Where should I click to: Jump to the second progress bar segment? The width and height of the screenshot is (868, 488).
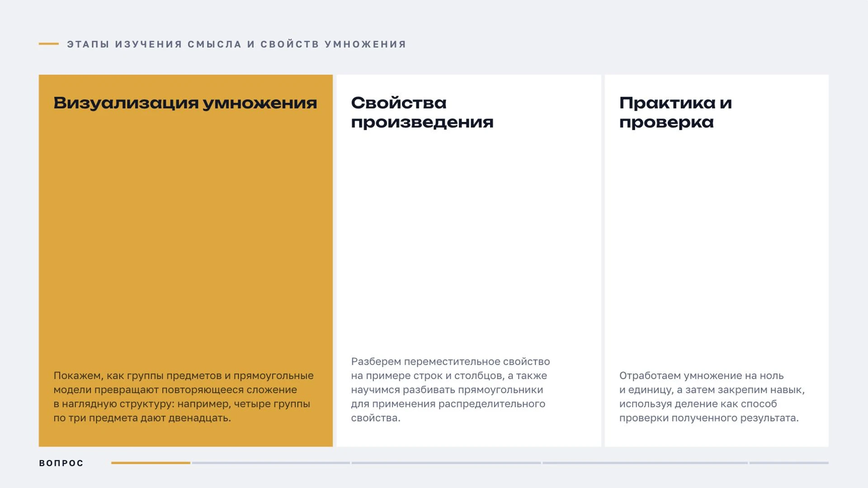(x=271, y=463)
